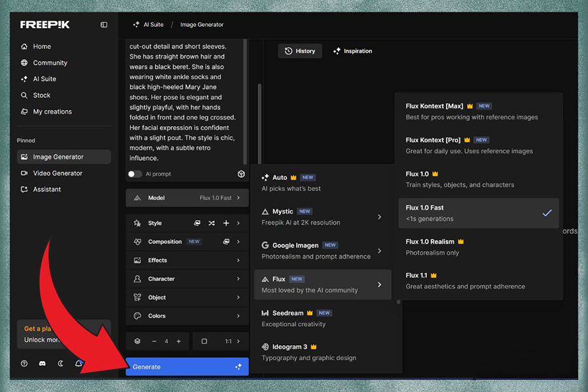
Task: Expand the Colors row
Action: pos(187,316)
